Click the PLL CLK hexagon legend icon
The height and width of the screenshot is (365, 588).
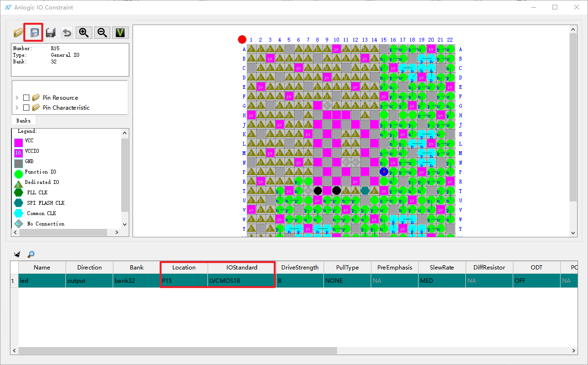(x=18, y=192)
